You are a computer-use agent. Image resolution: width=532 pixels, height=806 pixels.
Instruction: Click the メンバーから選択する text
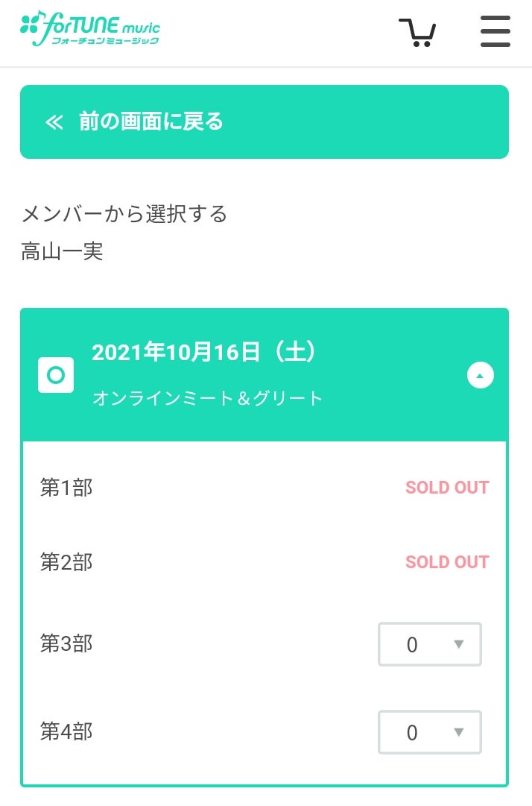pyautogui.click(x=124, y=215)
